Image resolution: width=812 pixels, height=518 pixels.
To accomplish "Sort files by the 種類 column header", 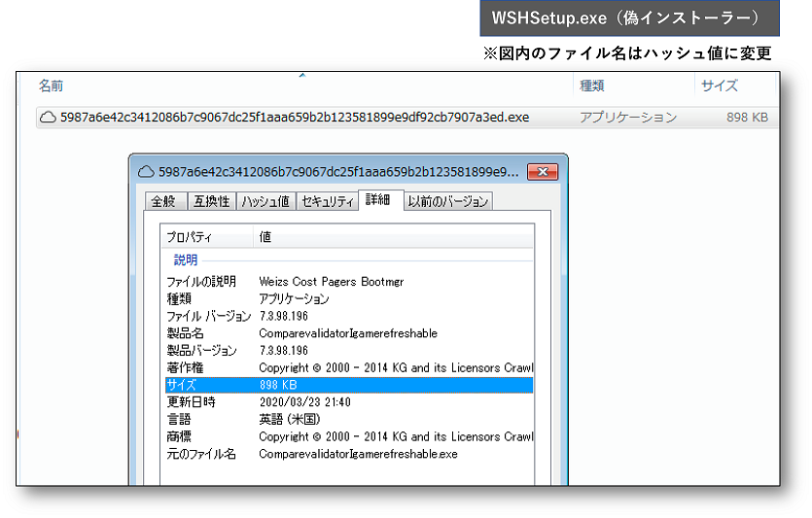I will 592,86.
